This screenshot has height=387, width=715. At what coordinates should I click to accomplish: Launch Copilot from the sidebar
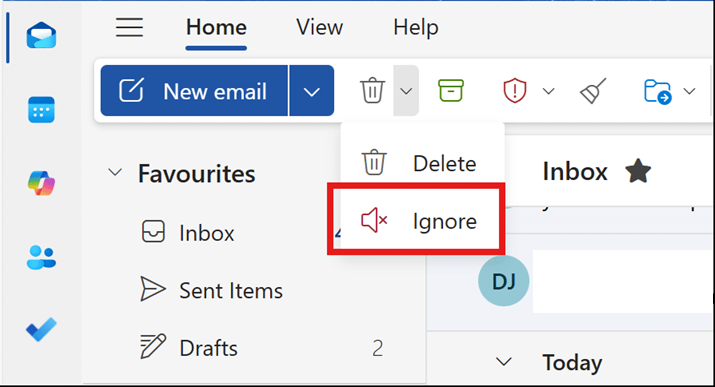41,183
